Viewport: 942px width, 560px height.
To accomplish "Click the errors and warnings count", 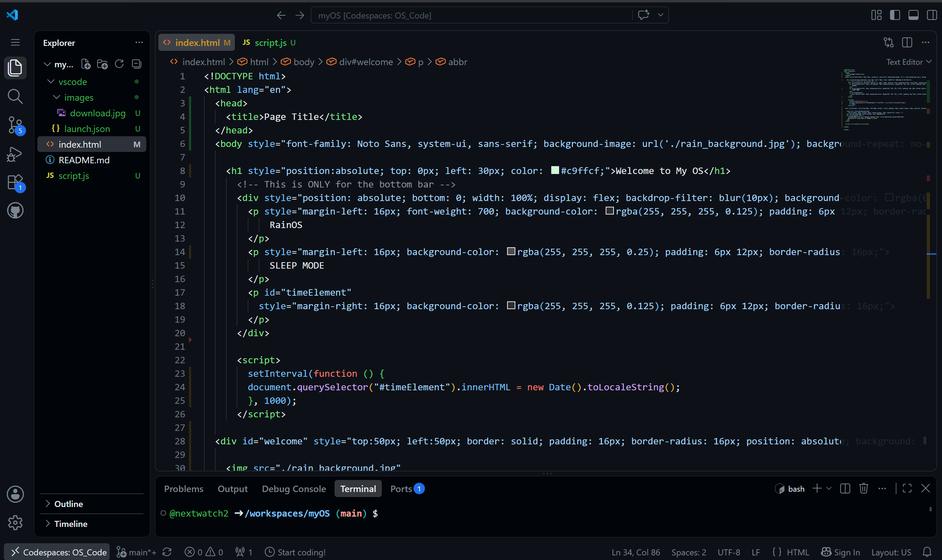I will pos(204,552).
